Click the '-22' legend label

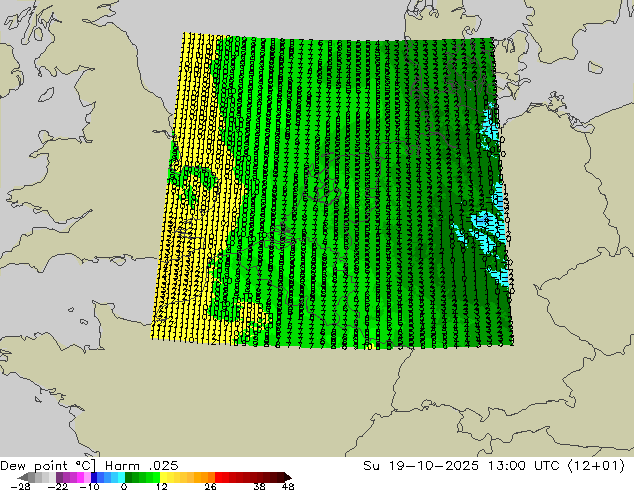(x=58, y=486)
